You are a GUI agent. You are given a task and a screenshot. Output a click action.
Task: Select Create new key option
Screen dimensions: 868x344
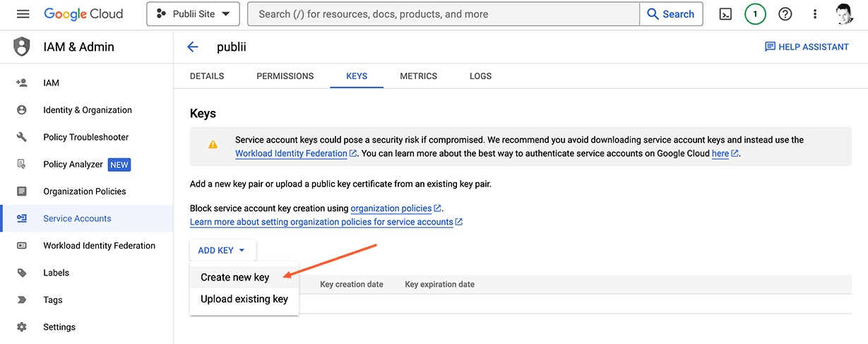pyautogui.click(x=234, y=277)
